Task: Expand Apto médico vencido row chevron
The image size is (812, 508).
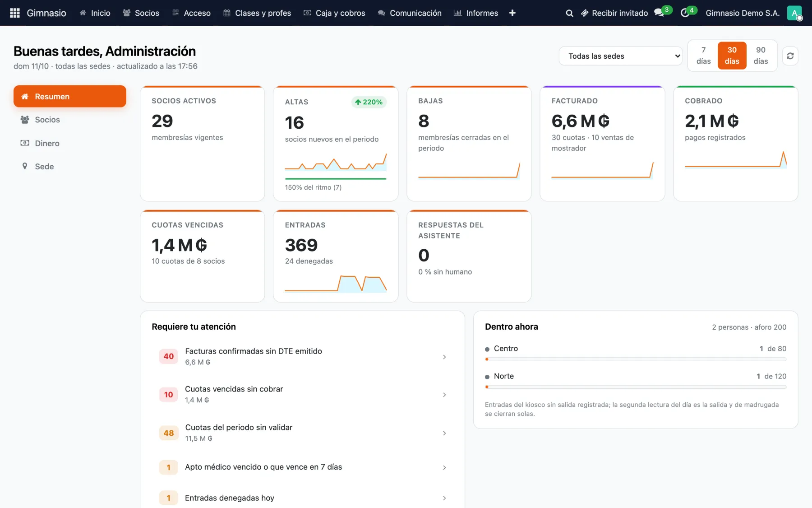Action: point(444,467)
